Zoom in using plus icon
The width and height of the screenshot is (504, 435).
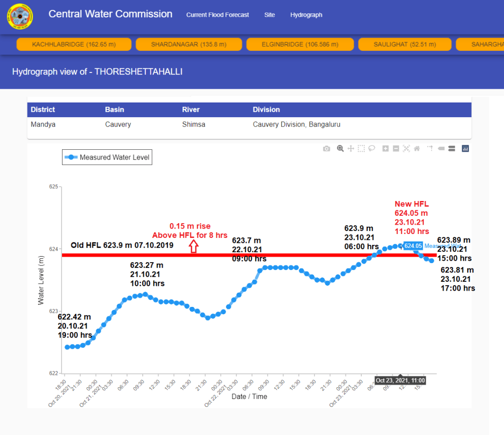click(x=385, y=148)
